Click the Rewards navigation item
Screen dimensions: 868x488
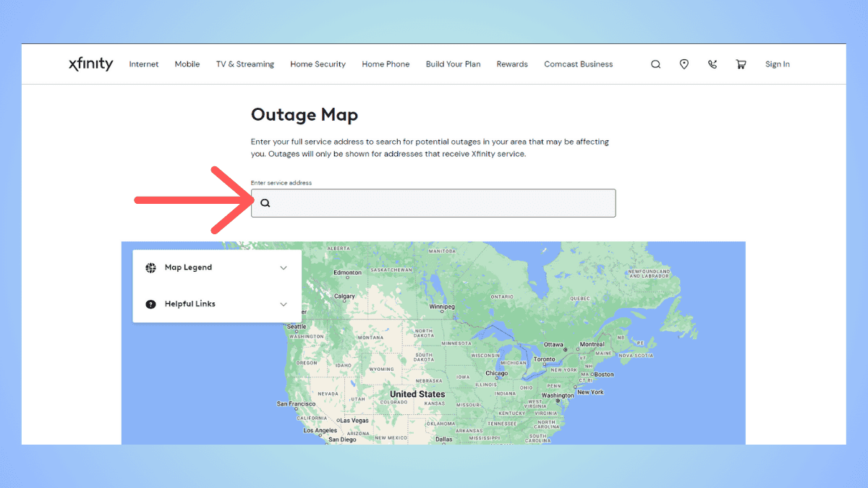(x=511, y=64)
